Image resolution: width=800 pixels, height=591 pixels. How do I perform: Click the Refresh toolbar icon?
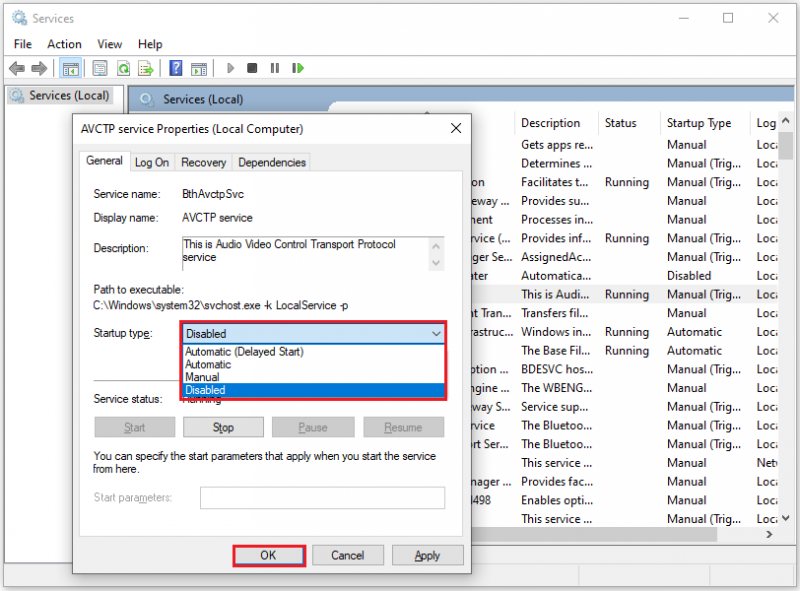pyautogui.click(x=123, y=68)
